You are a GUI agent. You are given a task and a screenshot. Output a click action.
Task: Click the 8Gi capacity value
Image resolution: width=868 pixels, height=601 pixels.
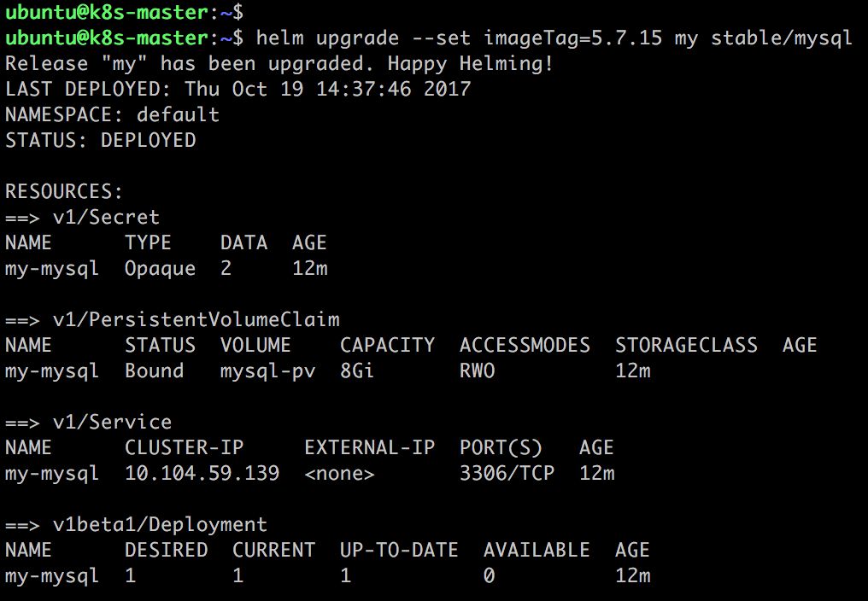click(x=357, y=371)
